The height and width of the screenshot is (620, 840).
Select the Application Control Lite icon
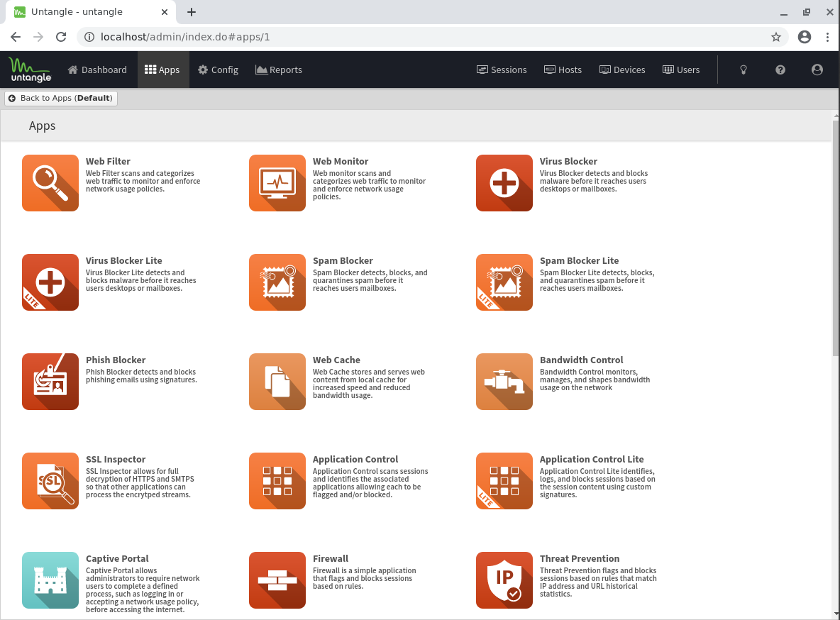[x=504, y=481]
